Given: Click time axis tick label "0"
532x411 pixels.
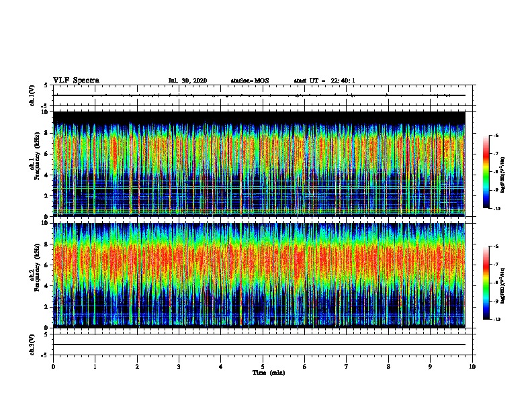Looking at the screenshot, I should click(53, 366).
